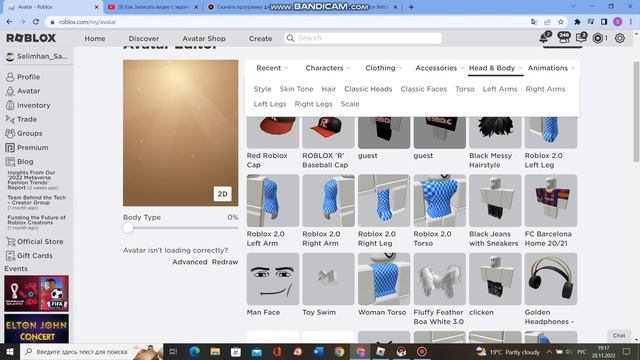Select Classic Heads submenu item

pos(368,89)
